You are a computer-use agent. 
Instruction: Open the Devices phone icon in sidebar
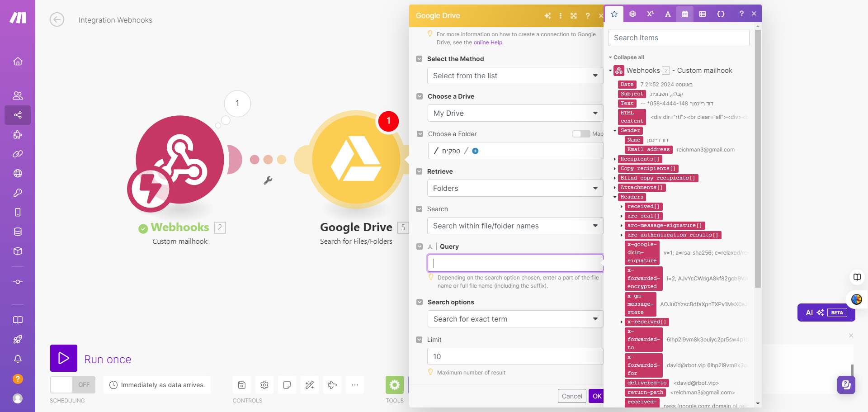[x=18, y=212]
